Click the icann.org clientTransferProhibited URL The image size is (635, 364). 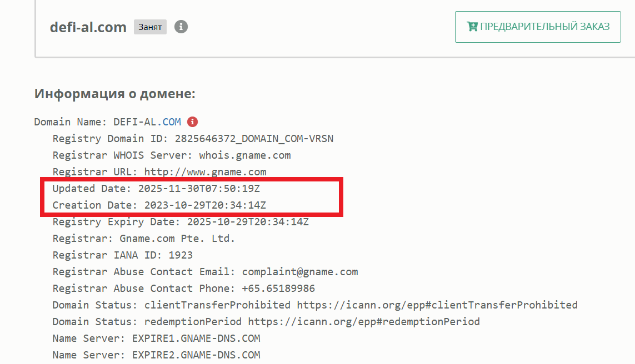[x=437, y=305]
